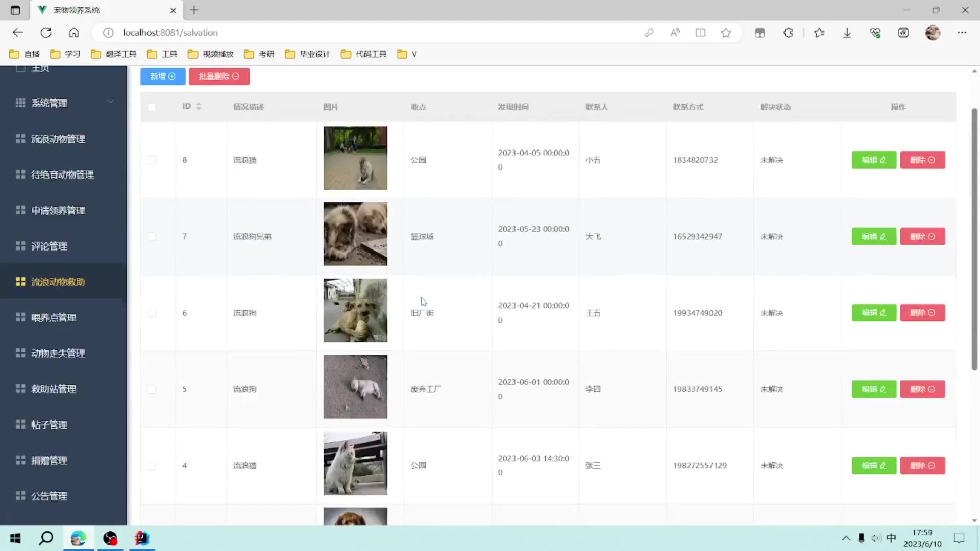The width and height of the screenshot is (980, 551).
Task: Click the blue 新增 button
Action: pos(162,77)
